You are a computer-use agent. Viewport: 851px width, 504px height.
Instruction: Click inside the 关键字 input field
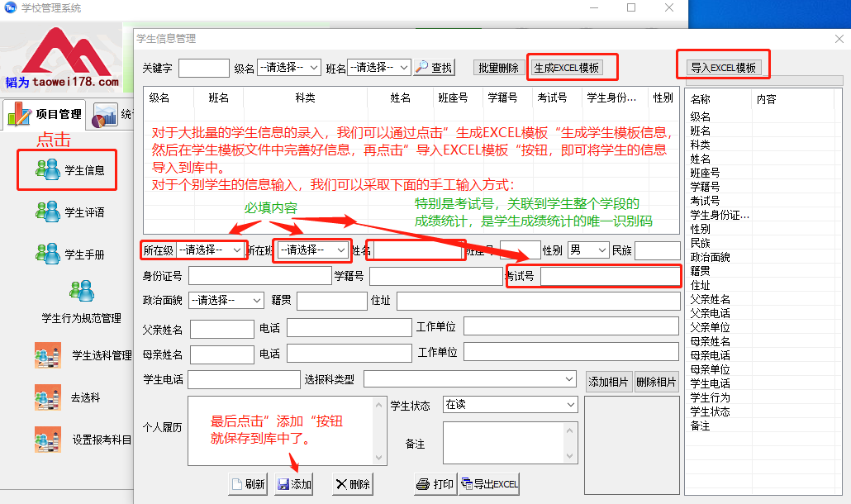[x=203, y=68]
